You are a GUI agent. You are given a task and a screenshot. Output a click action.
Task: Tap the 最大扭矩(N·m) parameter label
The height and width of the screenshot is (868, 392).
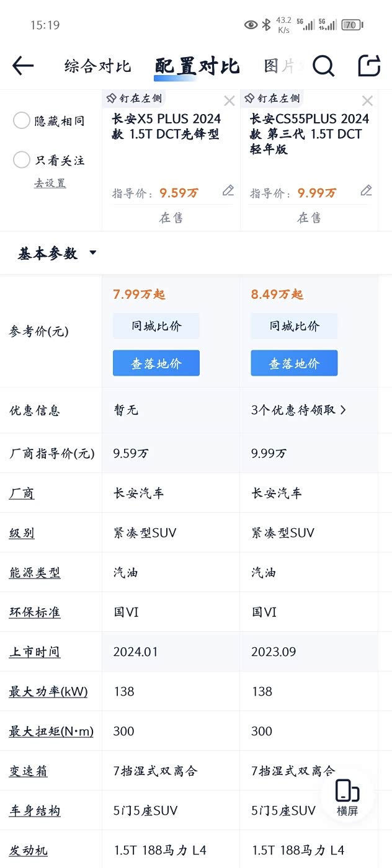point(51,731)
